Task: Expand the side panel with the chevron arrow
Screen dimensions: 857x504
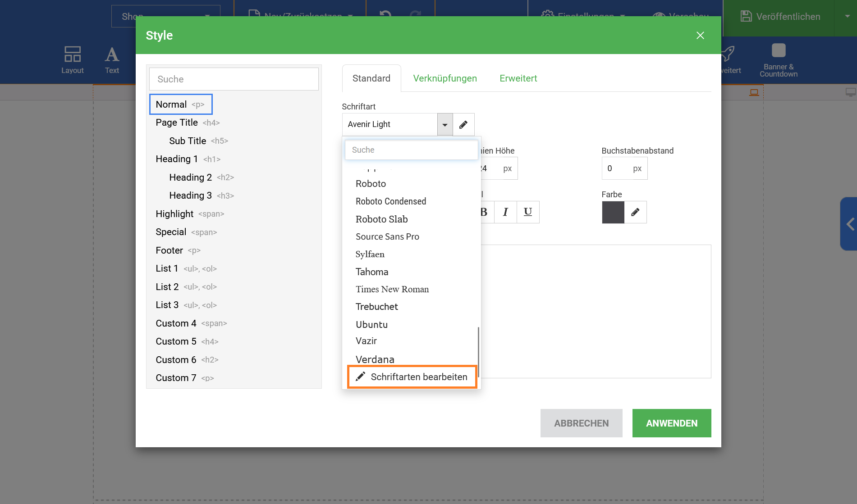Action: click(850, 224)
